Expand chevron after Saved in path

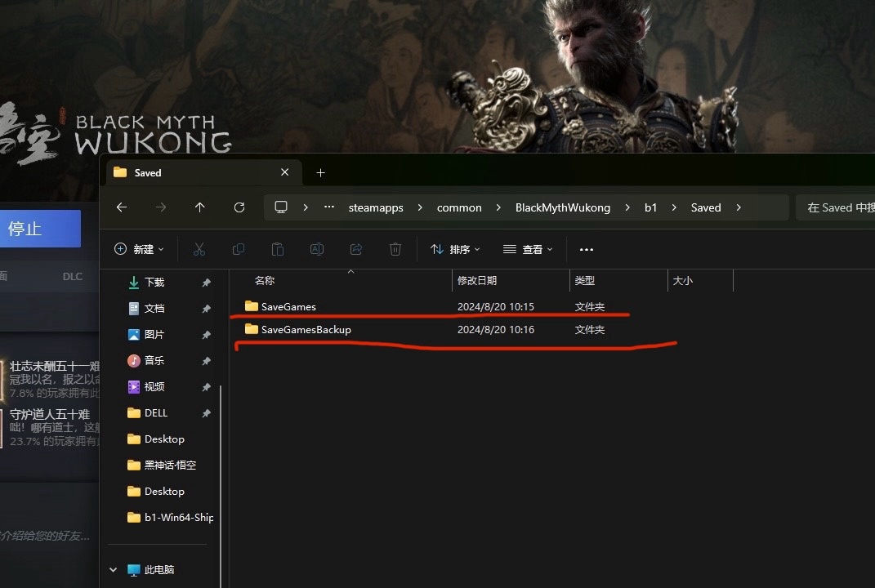pos(739,207)
